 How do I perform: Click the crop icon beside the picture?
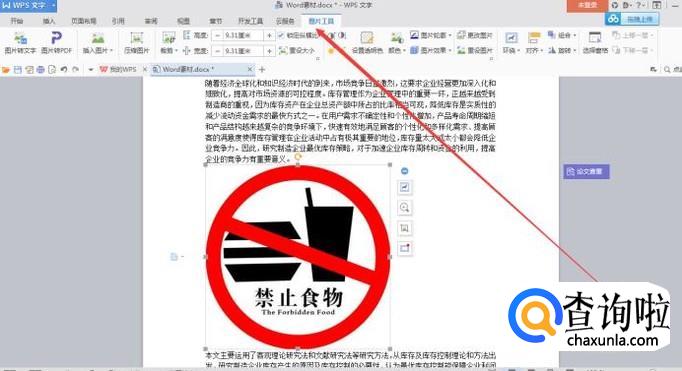(x=405, y=228)
